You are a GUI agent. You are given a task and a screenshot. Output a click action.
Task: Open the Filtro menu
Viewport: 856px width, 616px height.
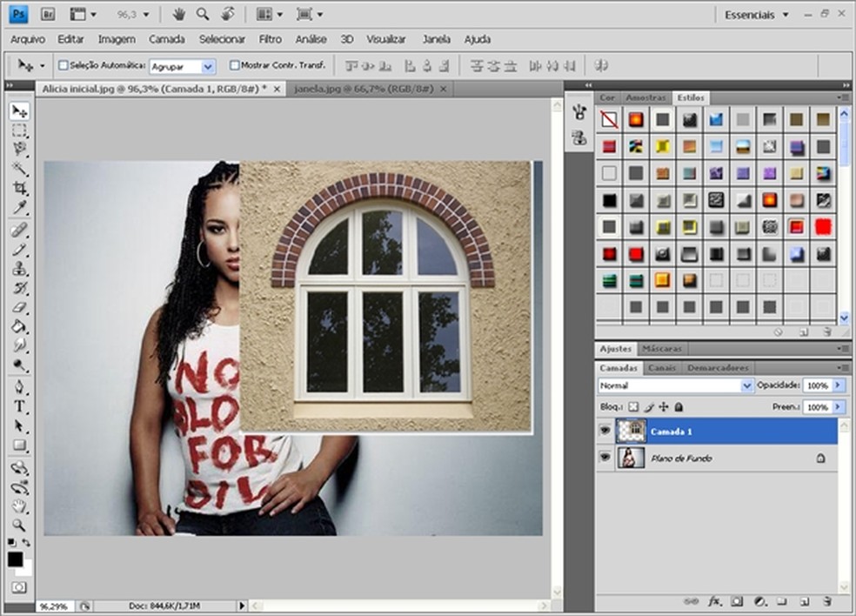[x=270, y=39]
